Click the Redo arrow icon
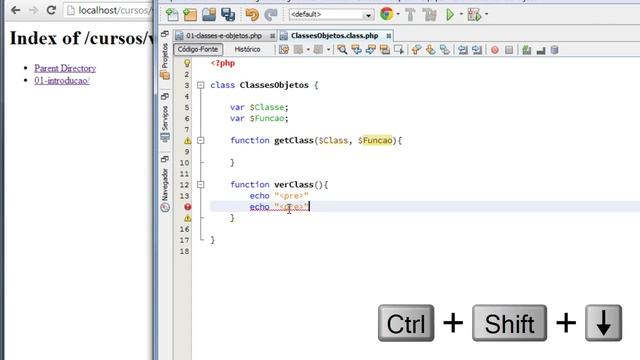Image resolution: width=640 pixels, height=360 pixels. tap(271, 15)
